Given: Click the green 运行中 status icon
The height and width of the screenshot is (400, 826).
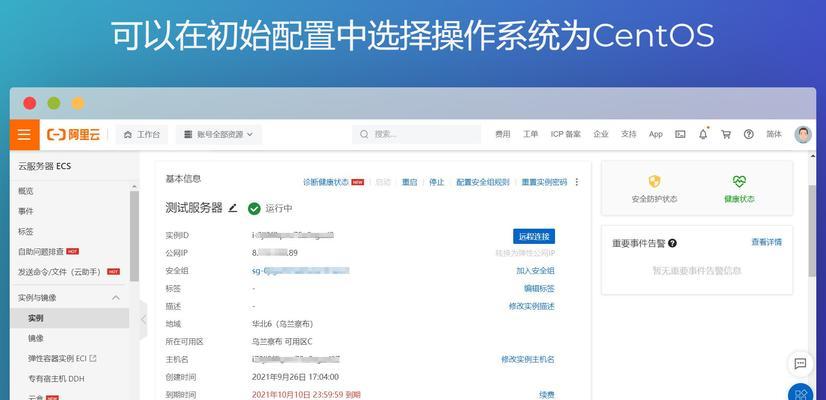Looking at the screenshot, I should [254, 209].
